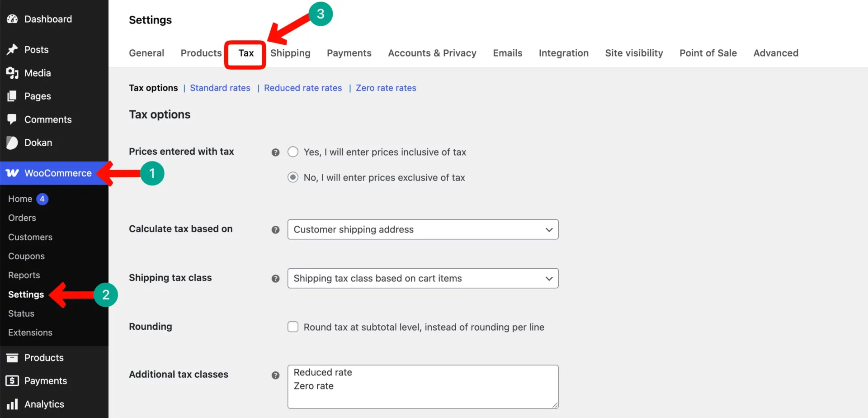Switch to the Shipping settings tab

(x=290, y=53)
